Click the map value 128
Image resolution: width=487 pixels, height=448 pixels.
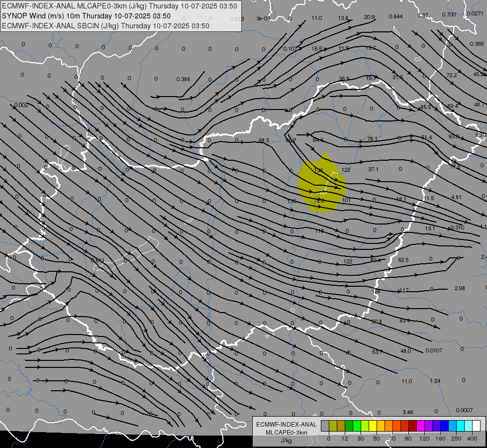click(x=376, y=291)
